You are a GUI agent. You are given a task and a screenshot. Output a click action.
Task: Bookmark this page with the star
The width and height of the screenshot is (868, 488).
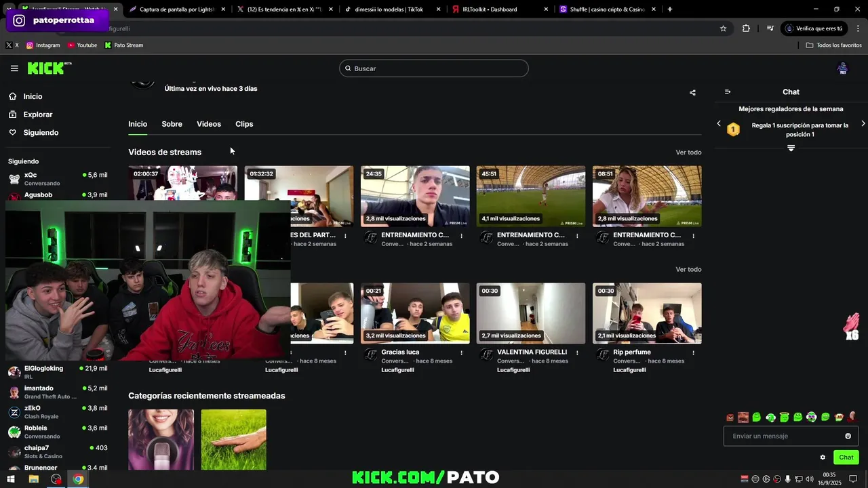pos(723,28)
